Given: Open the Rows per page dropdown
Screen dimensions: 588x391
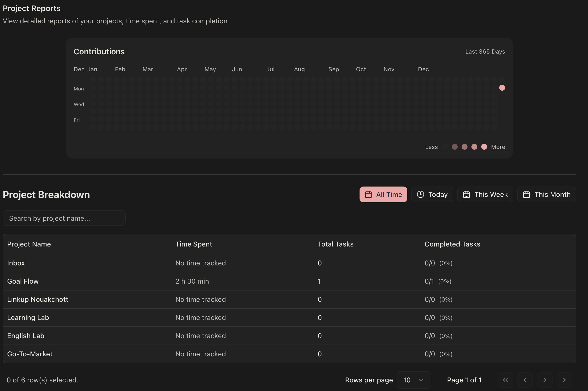Looking at the screenshot, I should click(x=414, y=380).
